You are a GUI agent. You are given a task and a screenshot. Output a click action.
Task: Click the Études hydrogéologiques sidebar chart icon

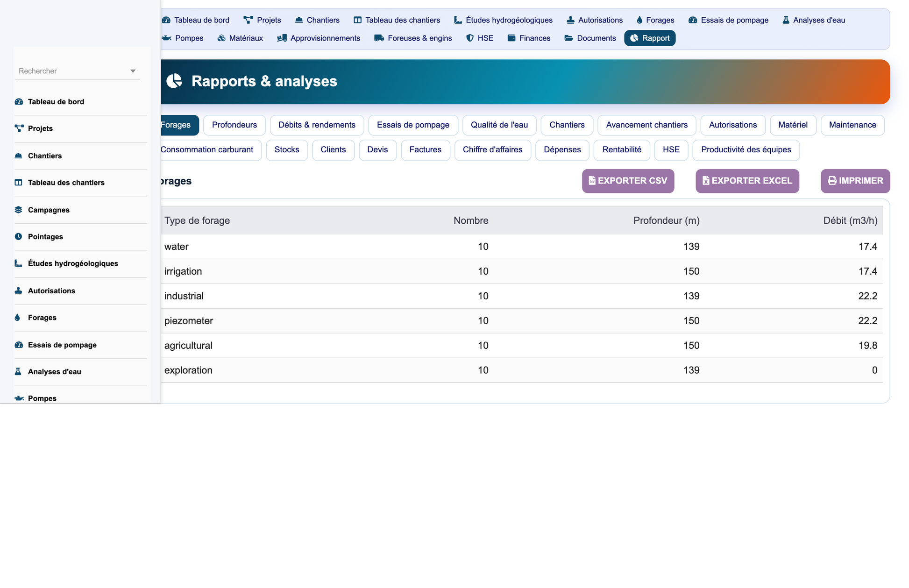click(x=19, y=263)
